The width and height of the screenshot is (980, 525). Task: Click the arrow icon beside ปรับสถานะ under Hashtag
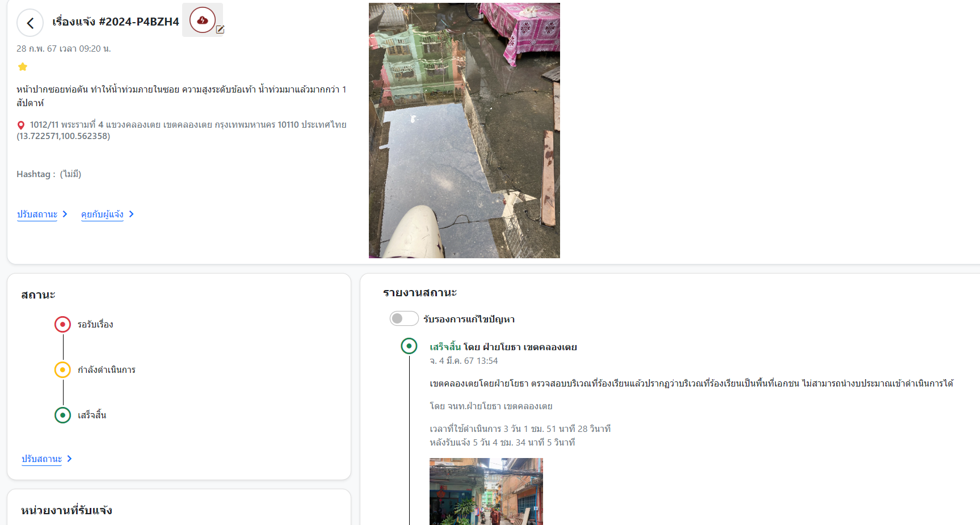pos(65,214)
